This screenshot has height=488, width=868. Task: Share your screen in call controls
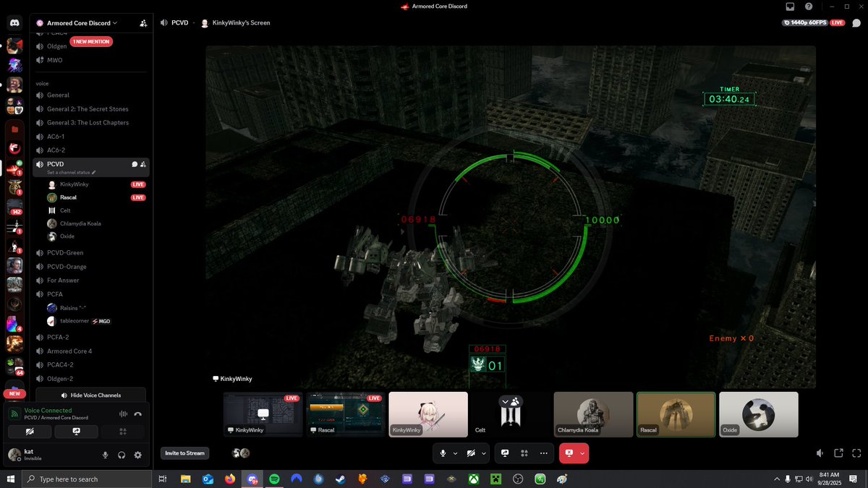(505, 453)
